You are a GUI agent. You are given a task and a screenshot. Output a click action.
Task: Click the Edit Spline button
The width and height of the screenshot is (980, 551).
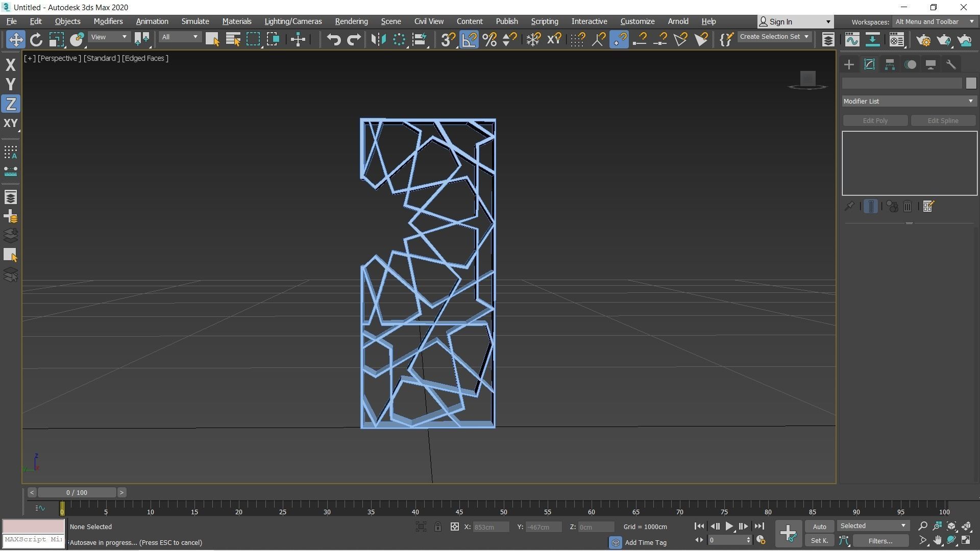click(943, 120)
